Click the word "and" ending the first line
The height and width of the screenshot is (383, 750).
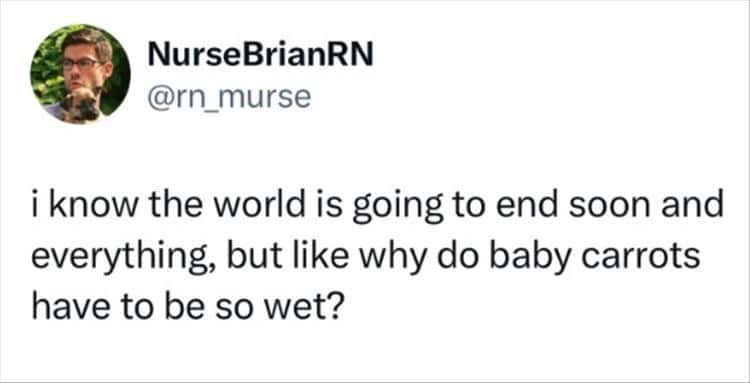click(701, 207)
